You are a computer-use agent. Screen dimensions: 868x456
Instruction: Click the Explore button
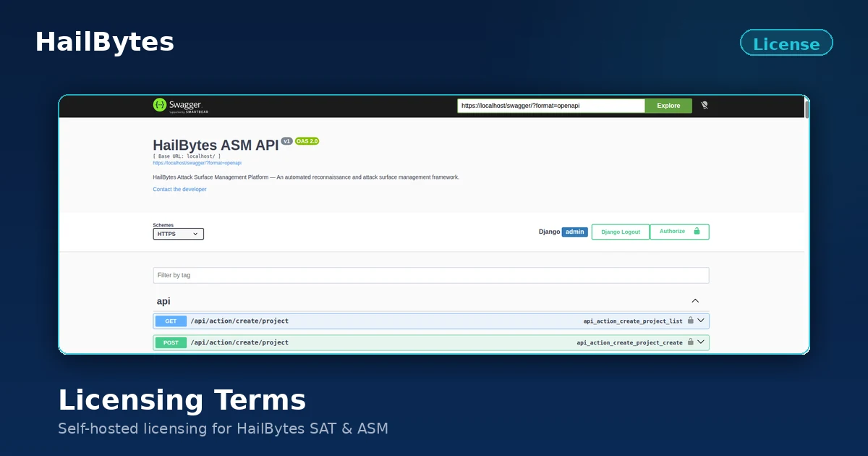(668, 106)
